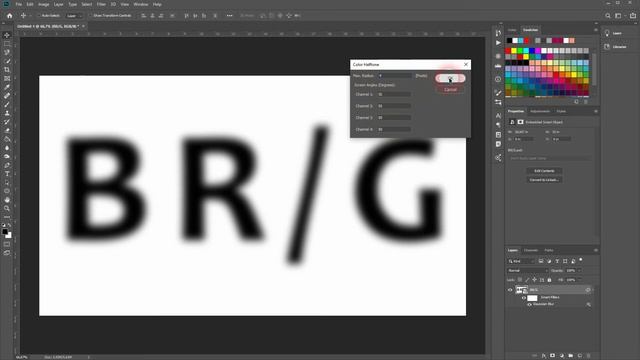Open the Search icon at top right

pyautogui.click(x=608, y=16)
